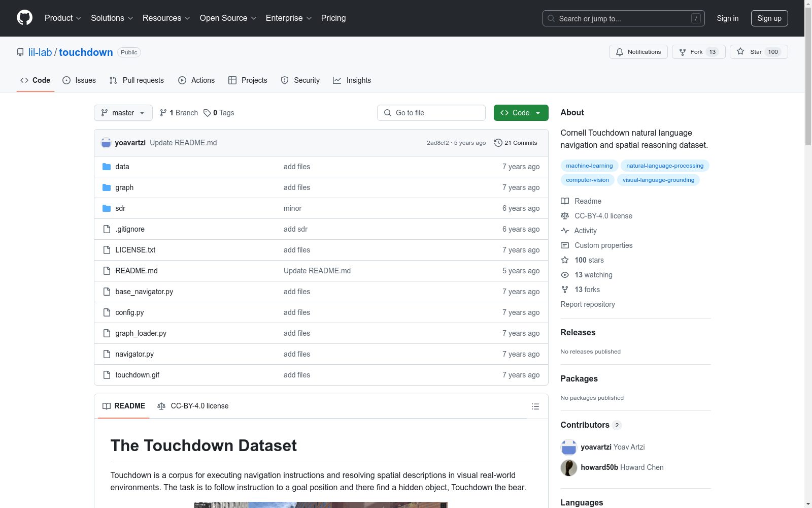
Task: Expand the Product menu
Action: pyautogui.click(x=63, y=18)
